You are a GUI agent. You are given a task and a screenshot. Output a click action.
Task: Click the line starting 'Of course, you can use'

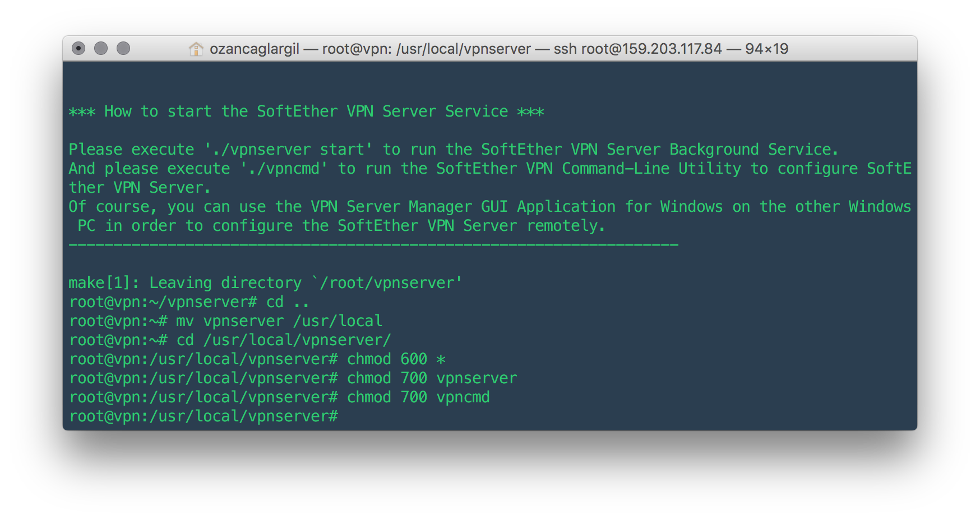point(490,207)
